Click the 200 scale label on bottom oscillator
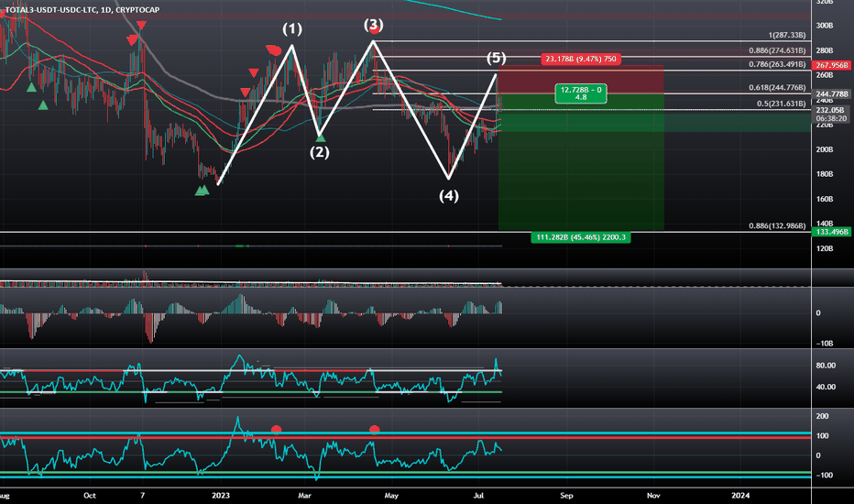 point(823,416)
